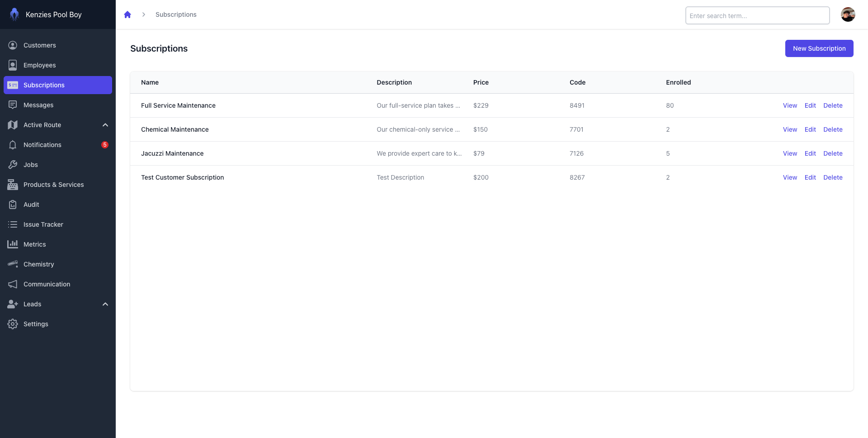Click the Settings gear icon
The height and width of the screenshot is (438, 868).
click(13, 324)
